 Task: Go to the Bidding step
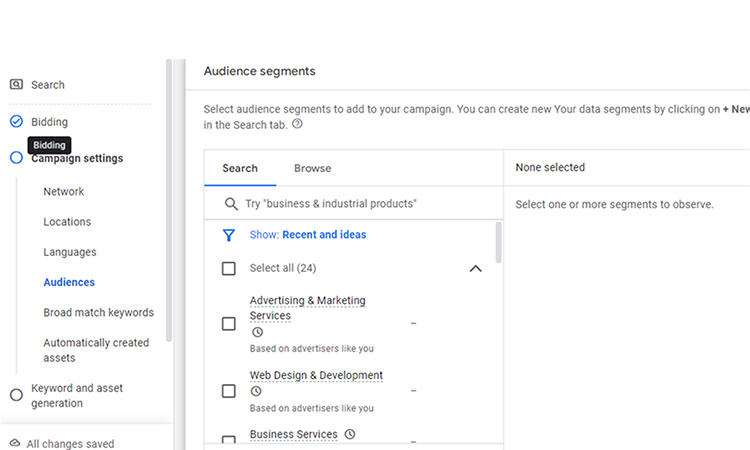pyautogui.click(x=49, y=122)
